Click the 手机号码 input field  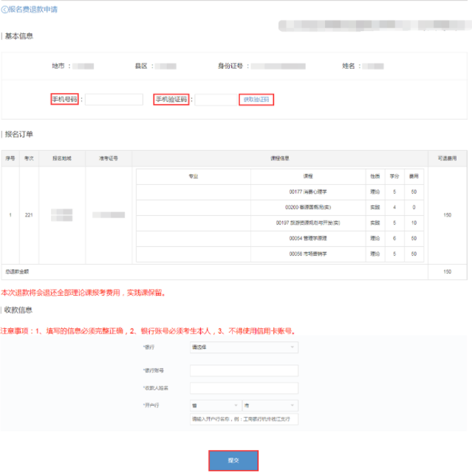point(114,100)
